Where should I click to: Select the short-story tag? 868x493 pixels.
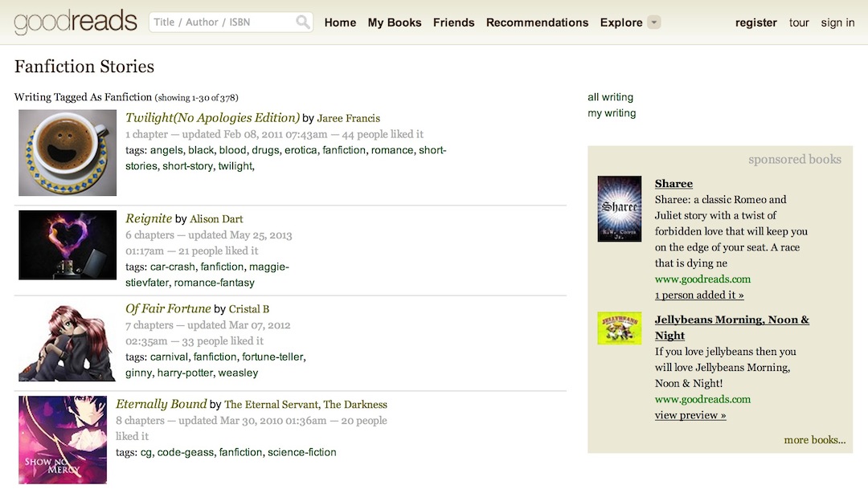(x=187, y=166)
